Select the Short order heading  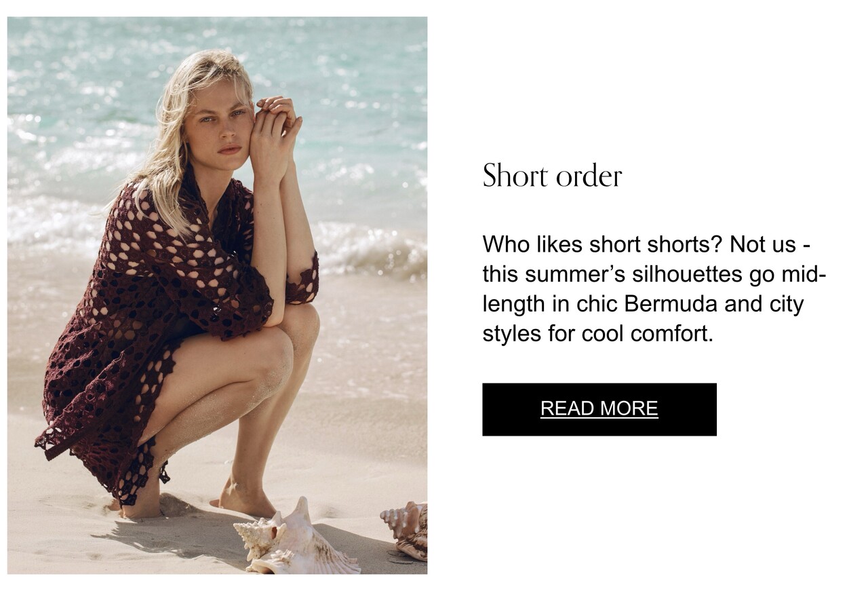(x=552, y=176)
